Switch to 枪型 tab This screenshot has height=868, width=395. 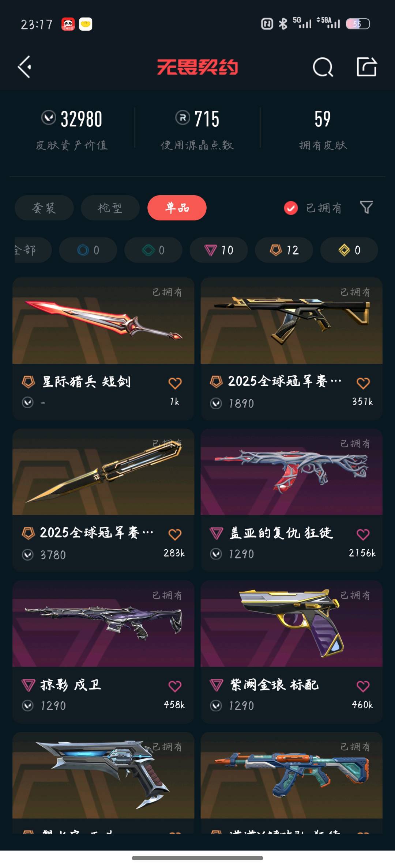coord(110,208)
